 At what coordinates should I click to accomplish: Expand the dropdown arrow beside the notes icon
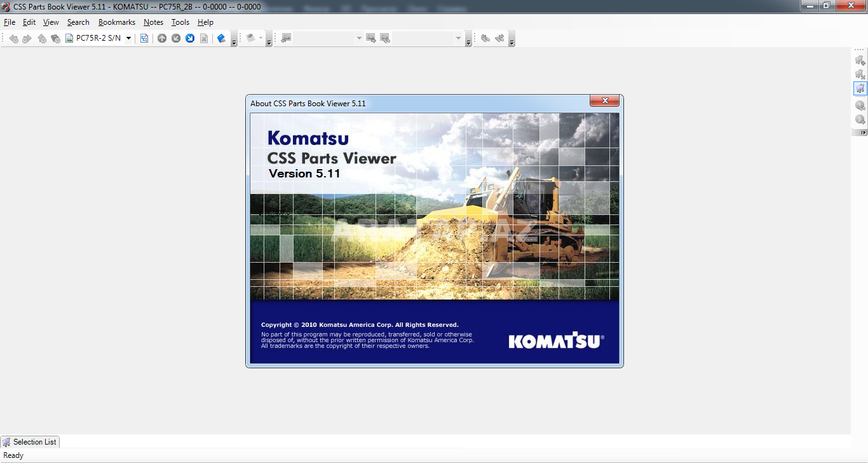261,38
